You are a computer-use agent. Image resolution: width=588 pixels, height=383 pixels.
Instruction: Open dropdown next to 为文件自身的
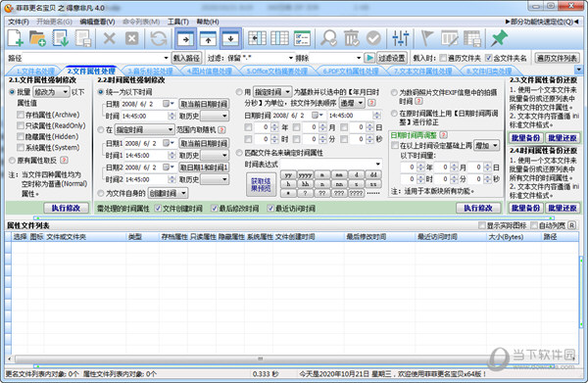click(168, 193)
